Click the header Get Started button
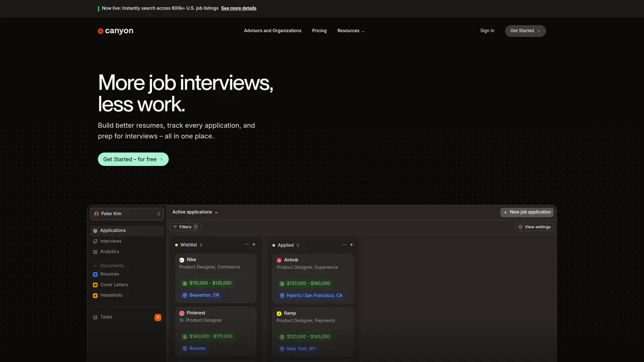The height and width of the screenshot is (362, 644). pos(525,31)
